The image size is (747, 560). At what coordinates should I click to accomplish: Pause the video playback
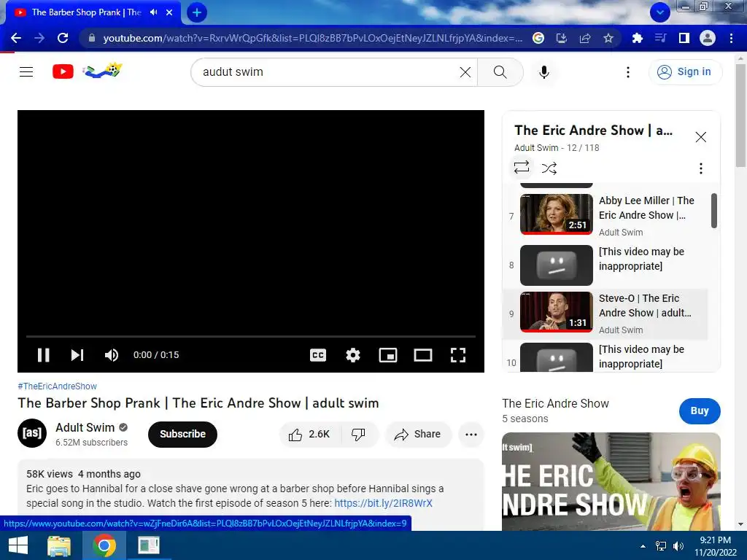pos(43,355)
